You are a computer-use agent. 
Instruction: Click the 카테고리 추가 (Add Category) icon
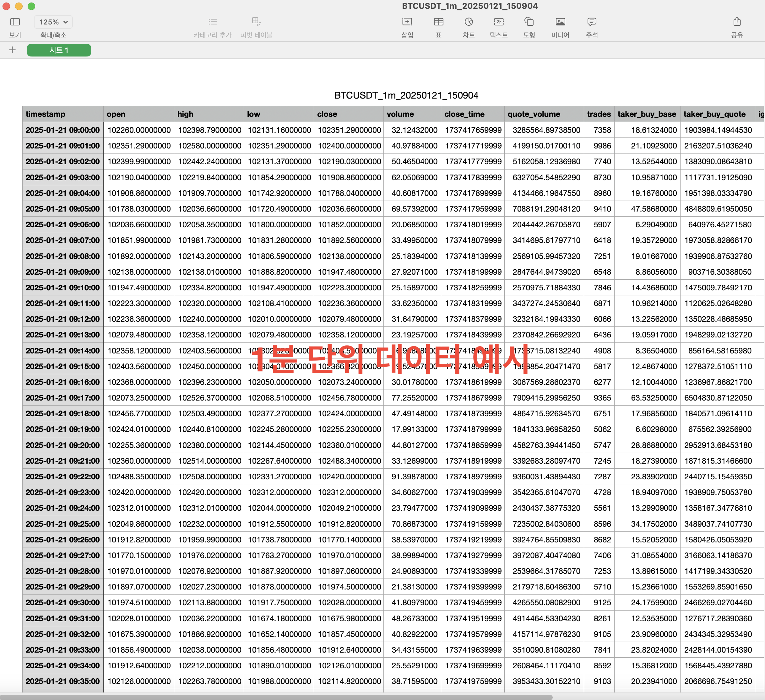213,22
